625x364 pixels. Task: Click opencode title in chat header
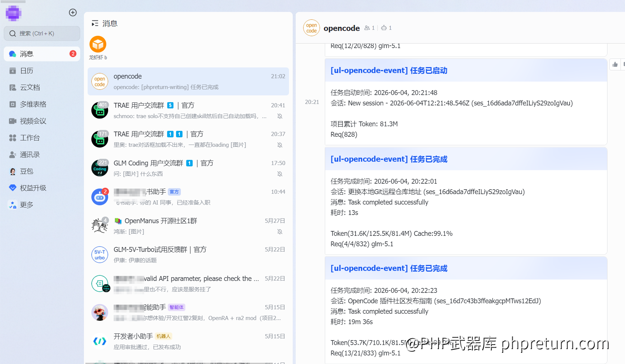click(x=342, y=28)
